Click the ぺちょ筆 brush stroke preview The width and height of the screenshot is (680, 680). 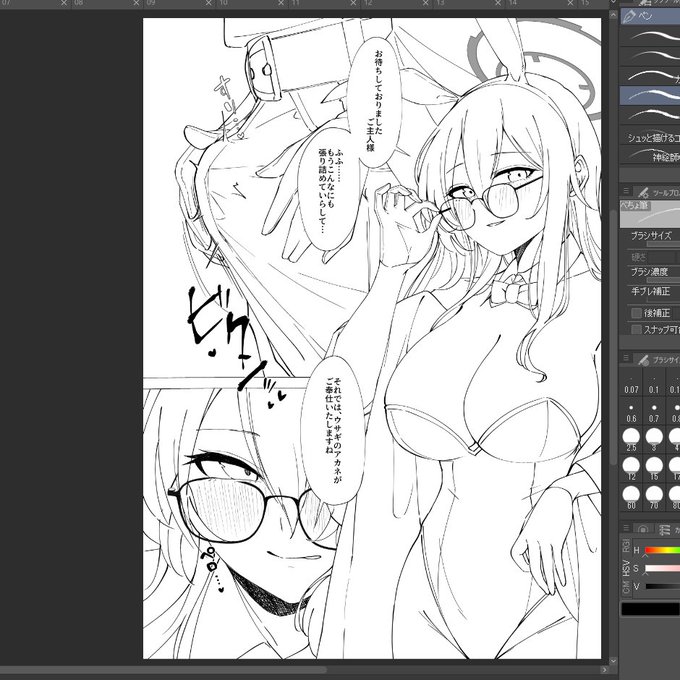[x=651, y=214]
